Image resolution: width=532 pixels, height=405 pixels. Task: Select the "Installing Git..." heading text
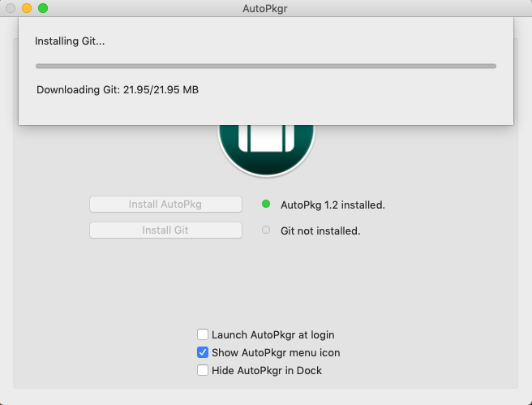[70, 41]
